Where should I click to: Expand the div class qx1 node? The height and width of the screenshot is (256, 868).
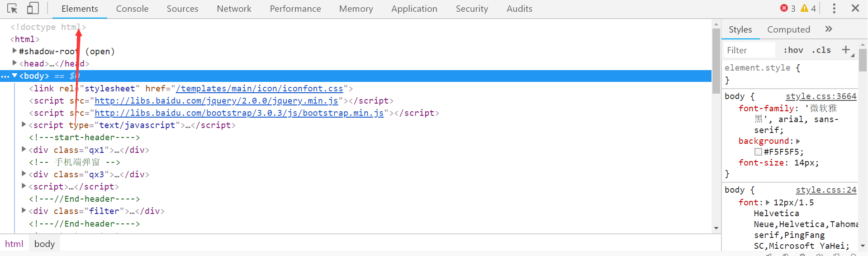(x=24, y=149)
